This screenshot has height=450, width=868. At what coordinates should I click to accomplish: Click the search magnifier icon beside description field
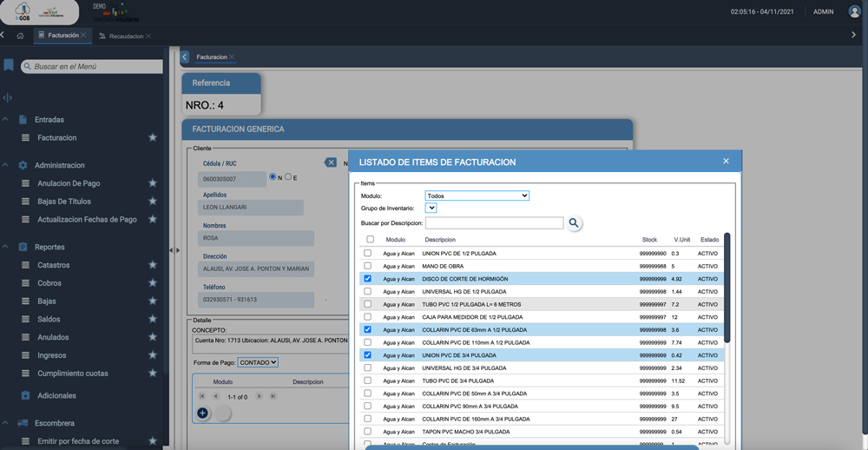[574, 223]
